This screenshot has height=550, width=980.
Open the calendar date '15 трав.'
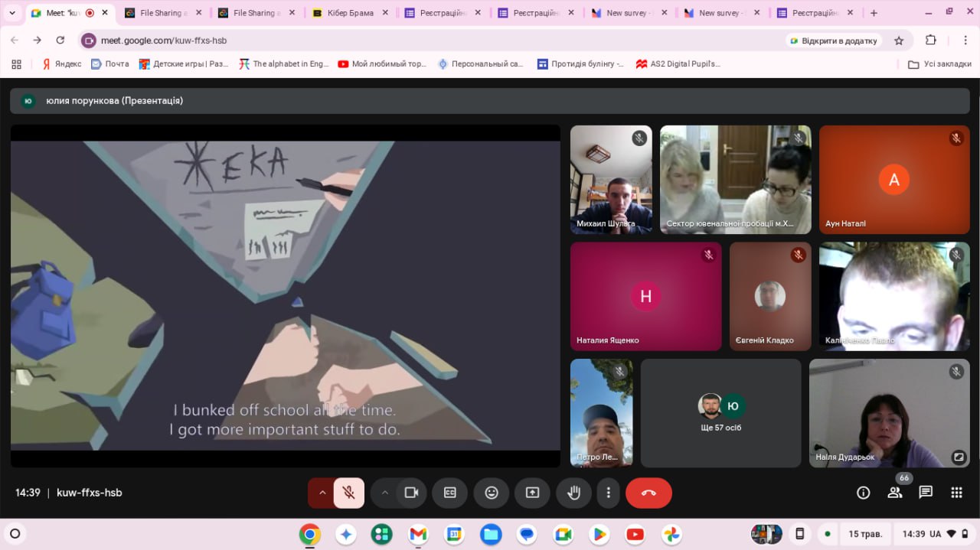[865, 533]
